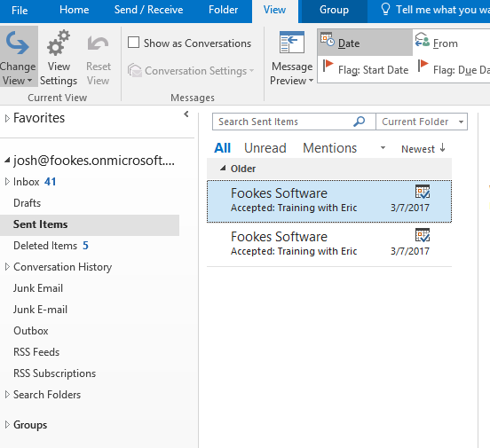Open the Junk Email folder
490x448 pixels.
(38, 288)
